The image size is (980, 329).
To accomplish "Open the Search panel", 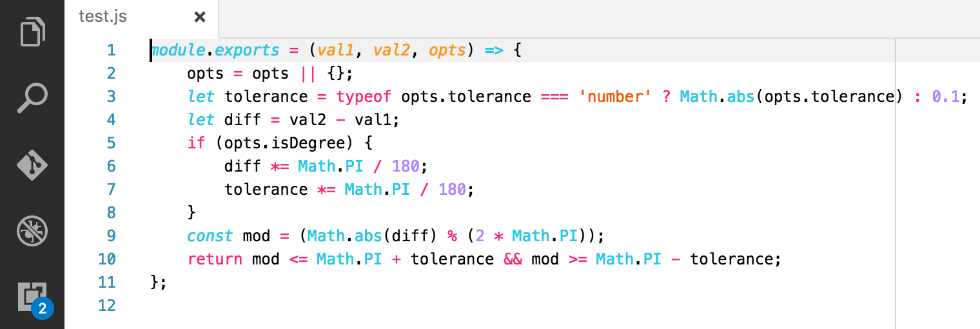I will [32, 98].
